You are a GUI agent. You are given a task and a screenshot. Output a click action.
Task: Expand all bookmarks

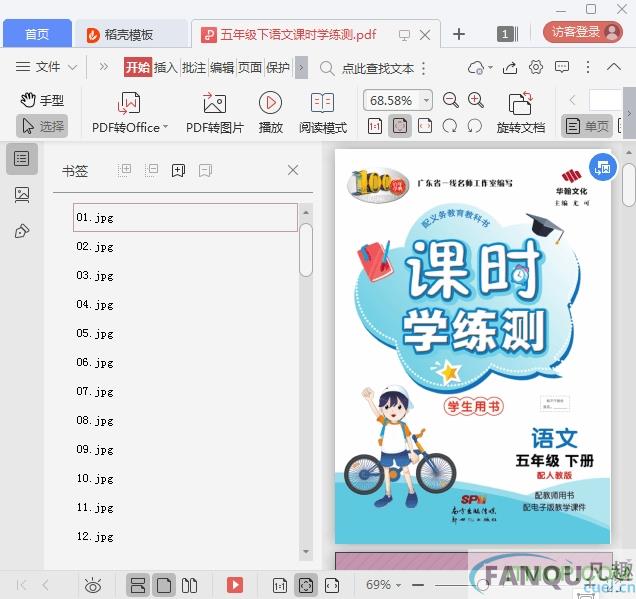tap(125, 170)
